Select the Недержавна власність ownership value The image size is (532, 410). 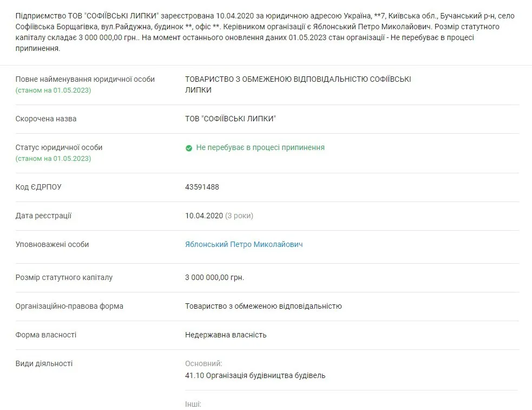226,335
